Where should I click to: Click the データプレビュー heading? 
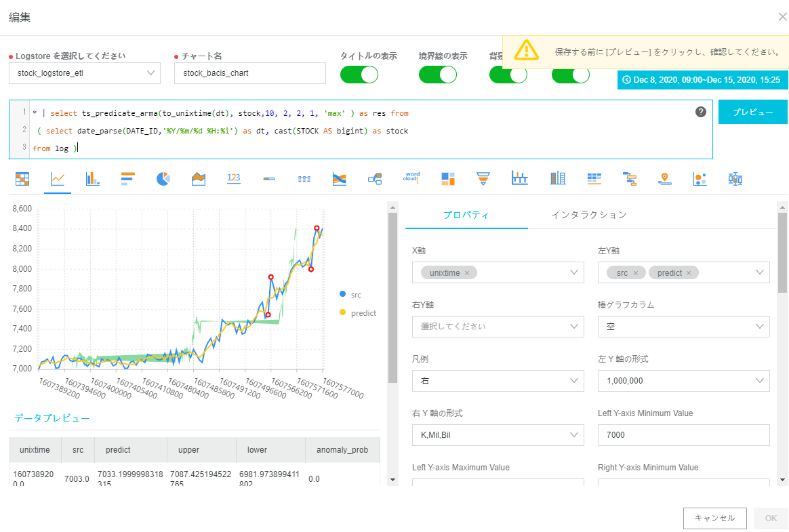point(52,418)
